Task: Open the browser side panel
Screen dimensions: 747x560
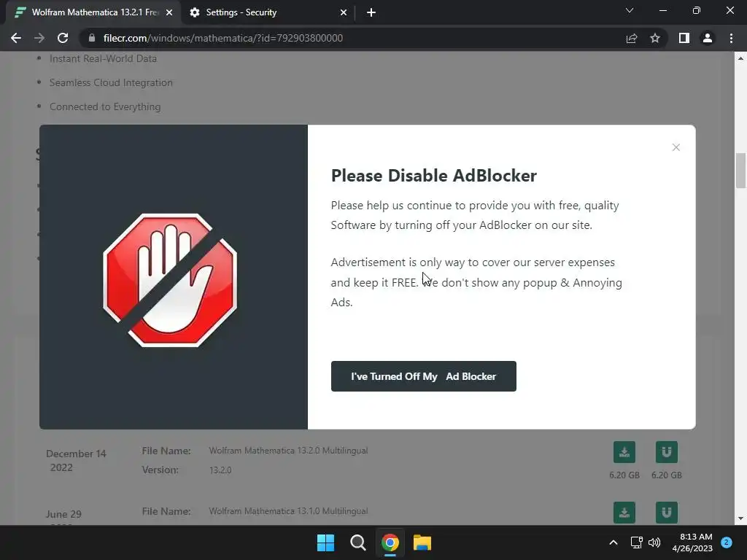Action: [684, 38]
